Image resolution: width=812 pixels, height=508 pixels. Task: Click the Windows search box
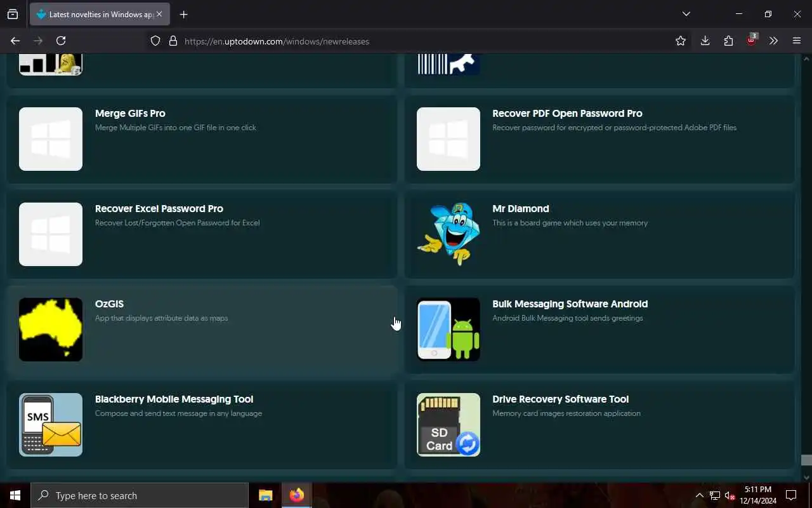140,495
